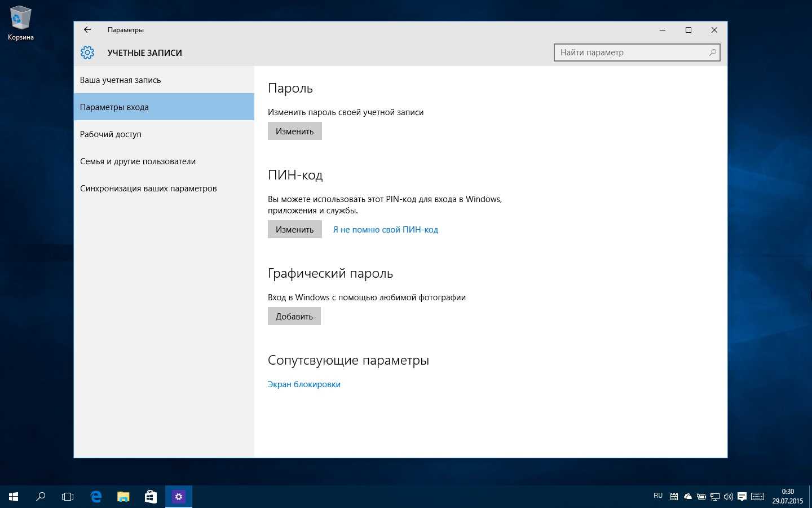Open the Start menu
812x508 pixels.
14,497
